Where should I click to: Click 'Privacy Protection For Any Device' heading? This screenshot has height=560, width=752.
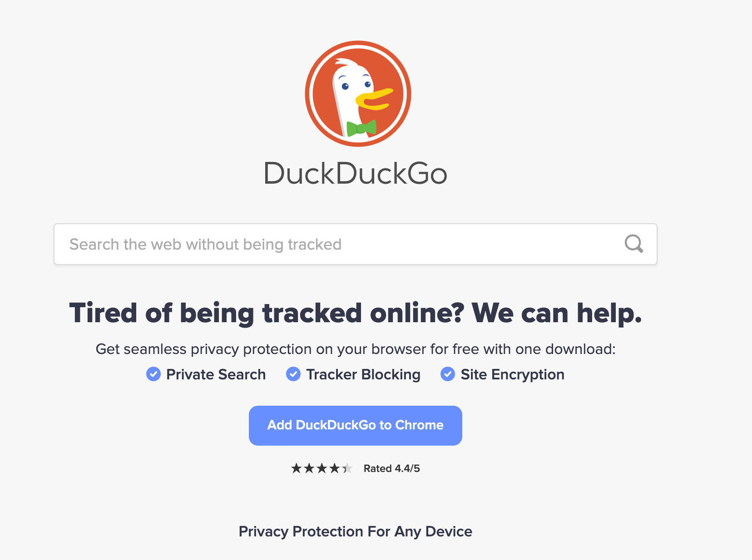(356, 531)
